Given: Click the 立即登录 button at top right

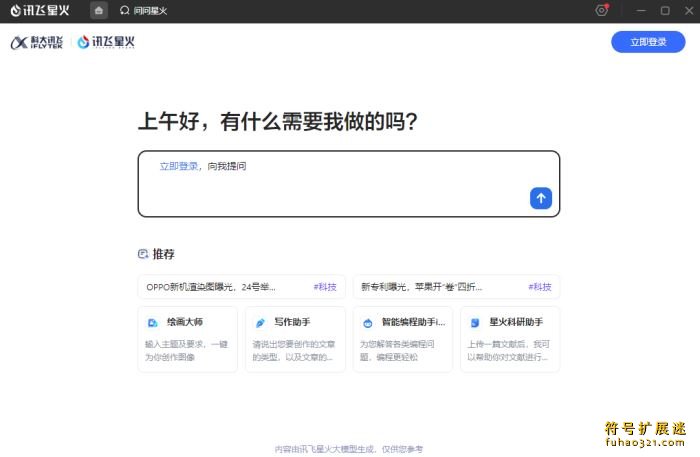Looking at the screenshot, I should (x=648, y=42).
